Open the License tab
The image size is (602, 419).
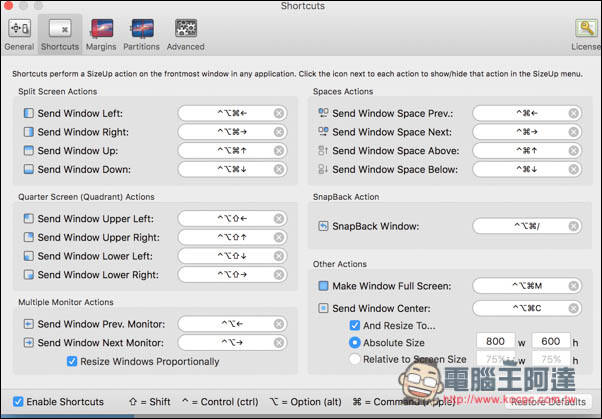[586, 35]
